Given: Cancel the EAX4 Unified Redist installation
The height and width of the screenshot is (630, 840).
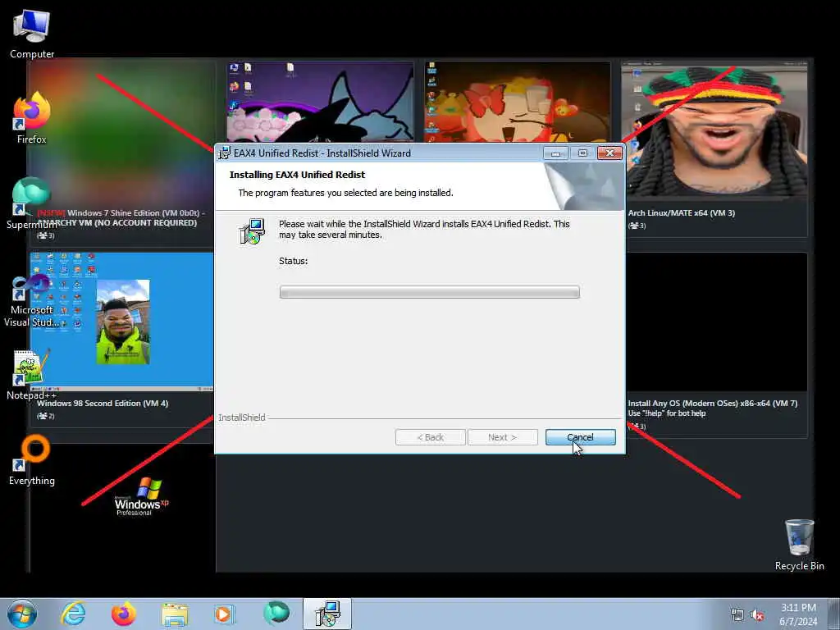Looking at the screenshot, I should tap(580, 437).
